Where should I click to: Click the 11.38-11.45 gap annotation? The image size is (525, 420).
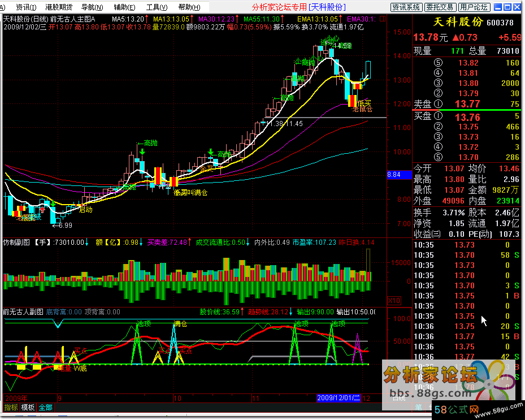coord(285,124)
